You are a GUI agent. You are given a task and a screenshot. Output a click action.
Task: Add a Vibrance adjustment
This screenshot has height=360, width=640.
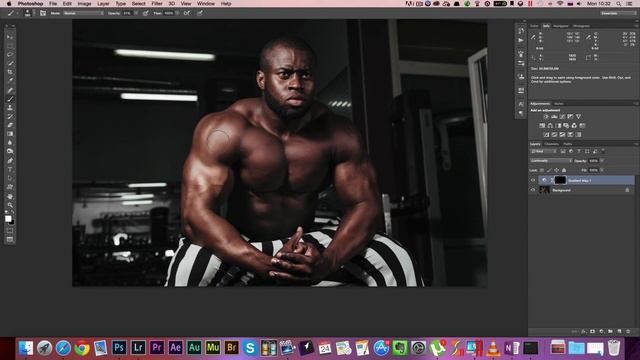pos(578,117)
